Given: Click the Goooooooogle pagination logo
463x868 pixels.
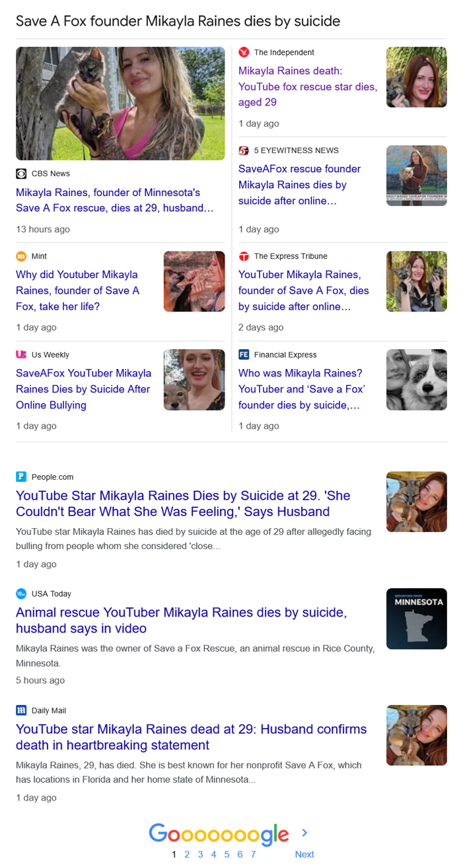Looking at the screenshot, I should pyautogui.click(x=219, y=834).
